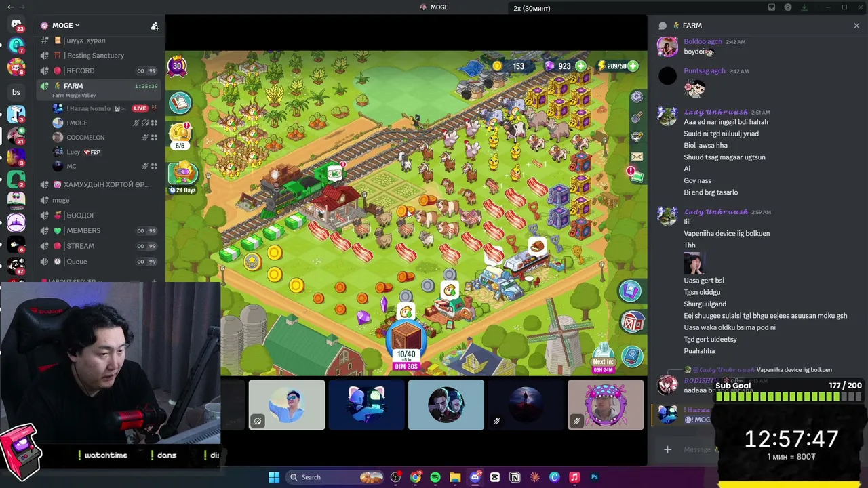Select user Lucy in voice list
The width and height of the screenshot is (868, 488).
[73, 152]
